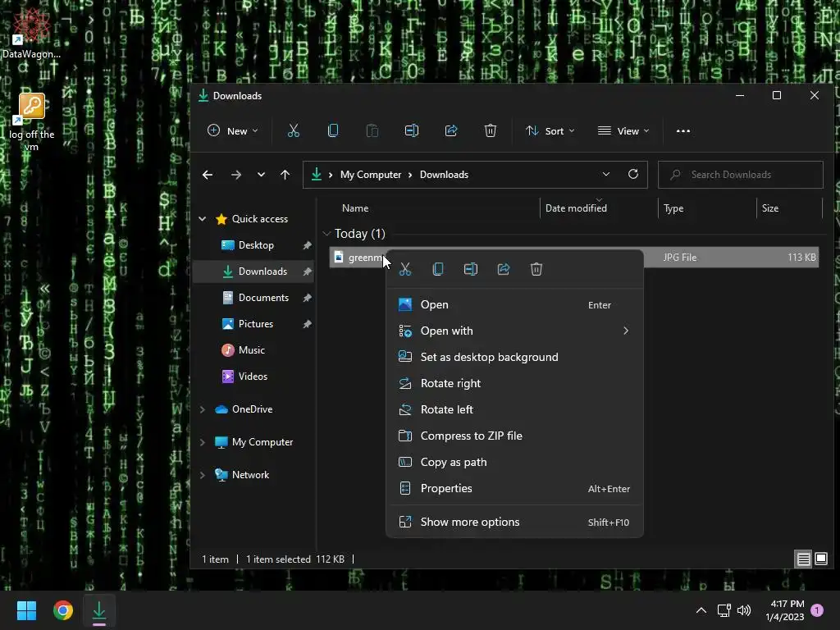Open the Sort dropdown menu

tap(550, 130)
